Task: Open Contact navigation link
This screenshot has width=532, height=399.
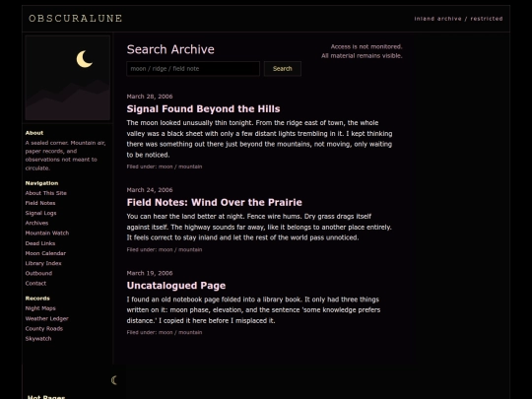Action: point(35,284)
